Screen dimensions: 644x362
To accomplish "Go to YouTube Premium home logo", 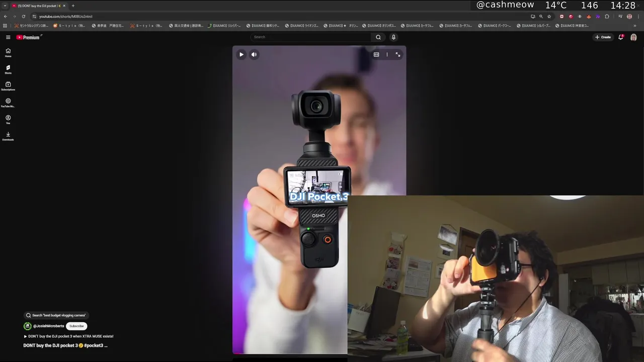I will [29, 37].
